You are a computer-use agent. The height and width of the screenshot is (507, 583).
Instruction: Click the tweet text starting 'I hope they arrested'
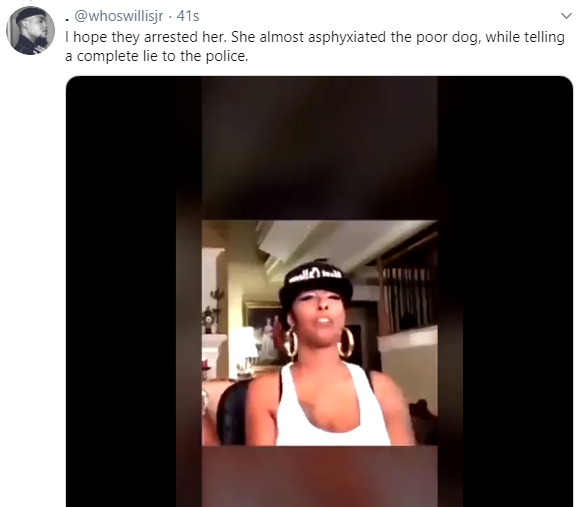(x=315, y=46)
